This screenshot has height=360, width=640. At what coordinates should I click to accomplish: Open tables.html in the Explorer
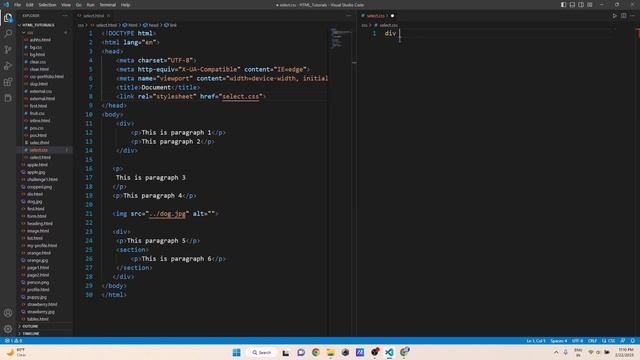[38, 319]
